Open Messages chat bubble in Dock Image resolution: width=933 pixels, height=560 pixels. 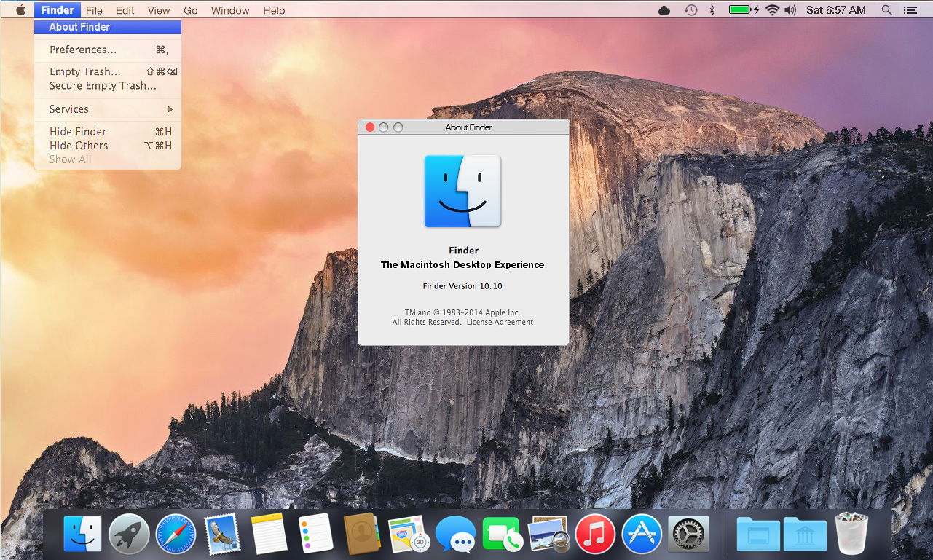pyautogui.click(x=455, y=535)
